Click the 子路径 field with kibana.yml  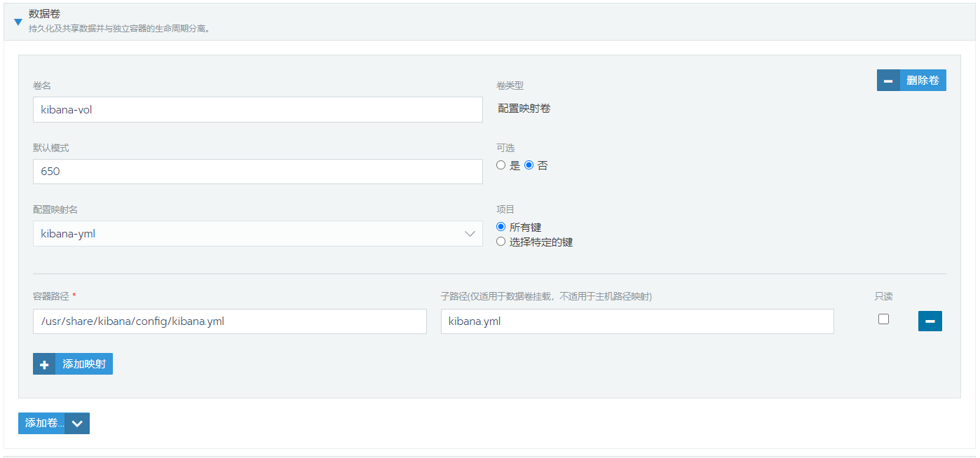(637, 321)
